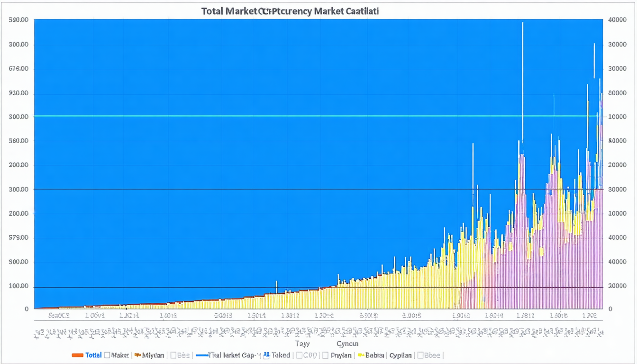Click the orange Total legend marker
Viewport: 637px width, 364px height.
(x=77, y=355)
